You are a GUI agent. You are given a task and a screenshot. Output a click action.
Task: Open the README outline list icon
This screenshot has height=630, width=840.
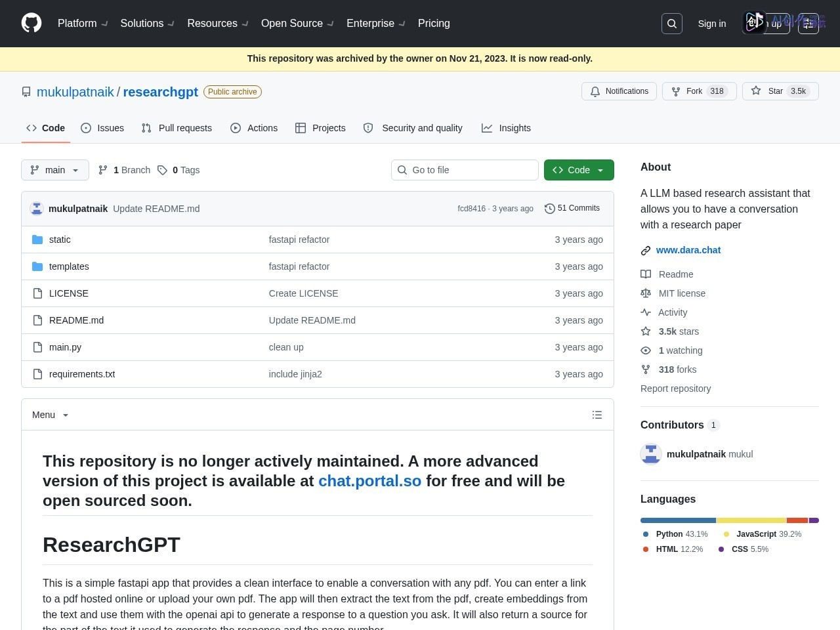(597, 415)
